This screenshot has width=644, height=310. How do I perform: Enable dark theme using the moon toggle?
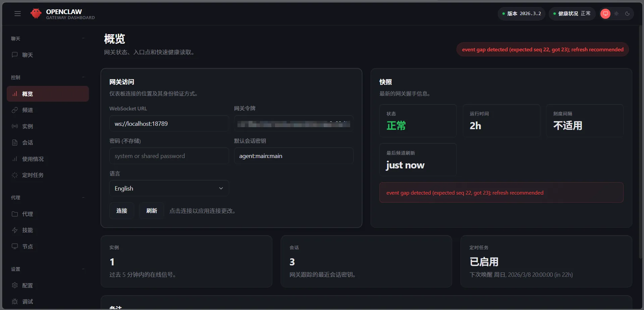pos(628,13)
